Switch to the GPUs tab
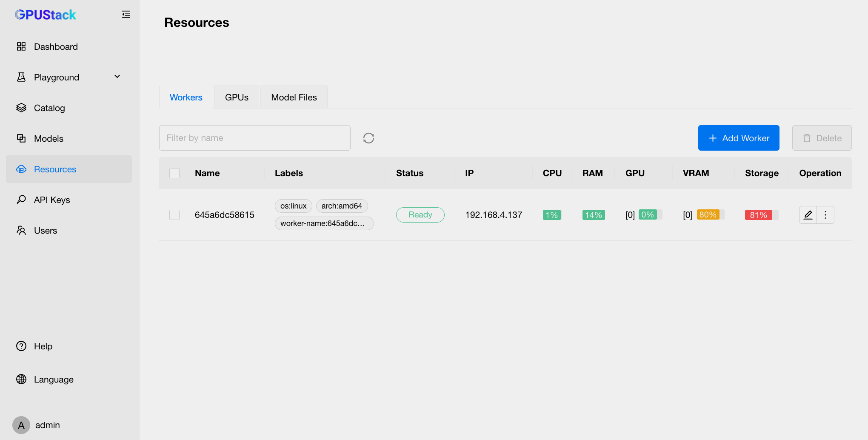The height and width of the screenshot is (440, 868). [237, 97]
